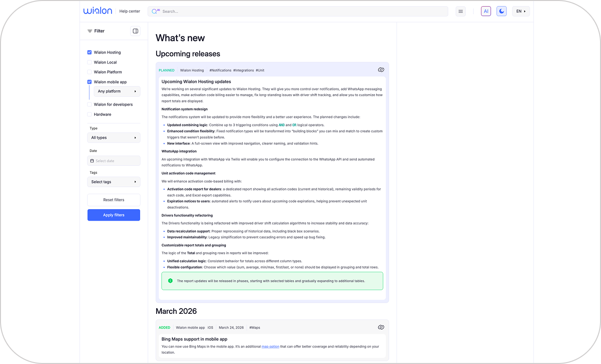Click the eye icon on the Bing Maps card
Screen dimensions: 601x364
(381, 327)
